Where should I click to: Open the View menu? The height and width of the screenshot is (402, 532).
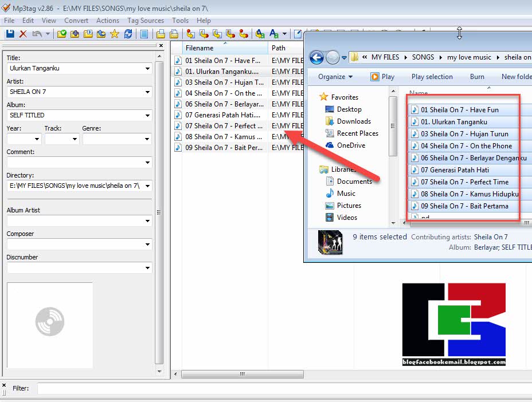click(49, 21)
